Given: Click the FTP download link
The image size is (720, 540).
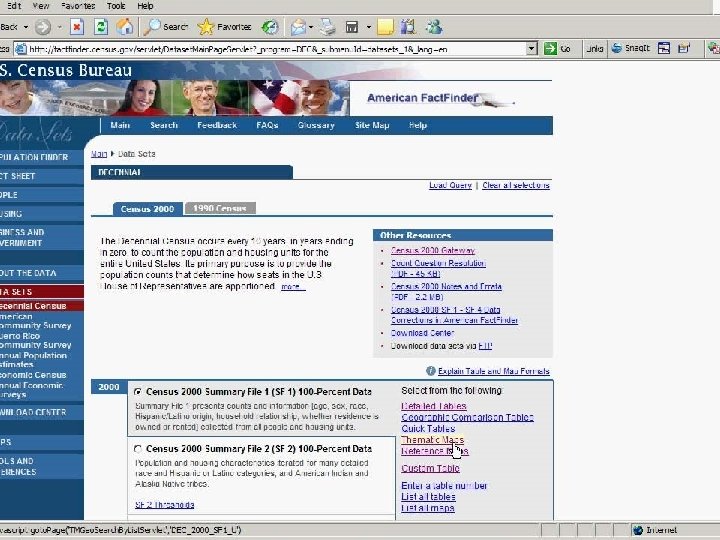Looking at the screenshot, I should coord(485,346).
